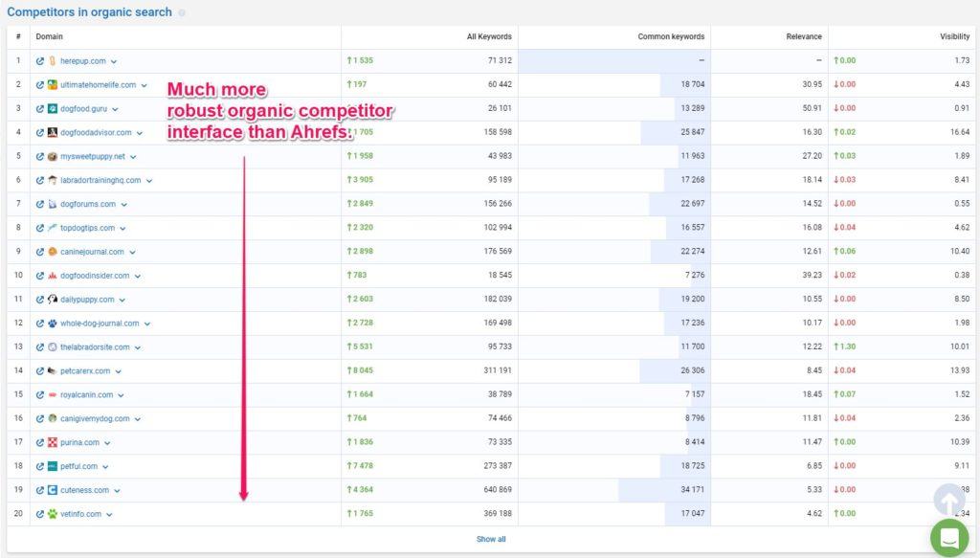Open labradortraininghq.com external link icon

pos(40,180)
